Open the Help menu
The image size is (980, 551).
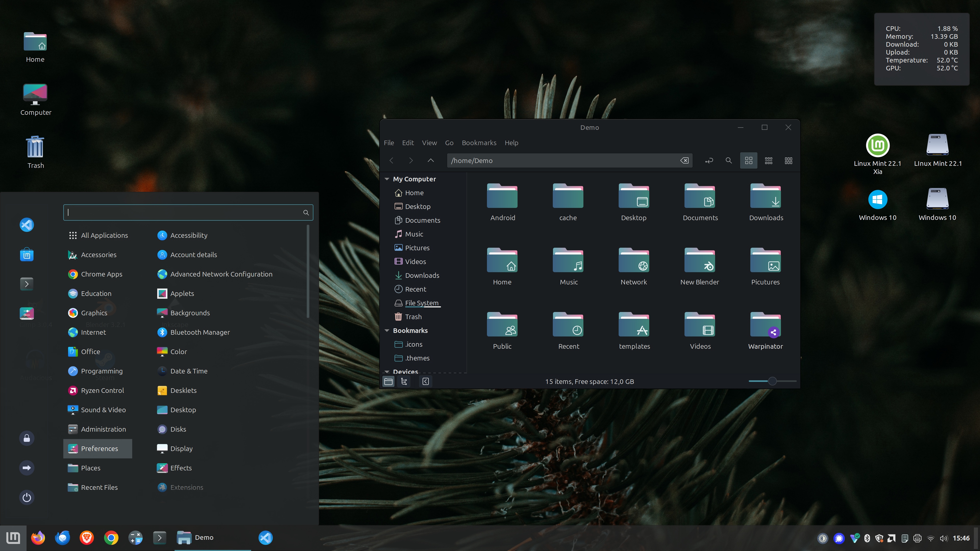[x=511, y=143]
